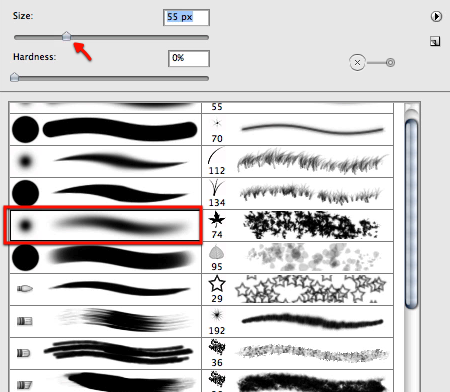
Task: Click the brush list vertical scrollbar thumb
Action: point(412,214)
